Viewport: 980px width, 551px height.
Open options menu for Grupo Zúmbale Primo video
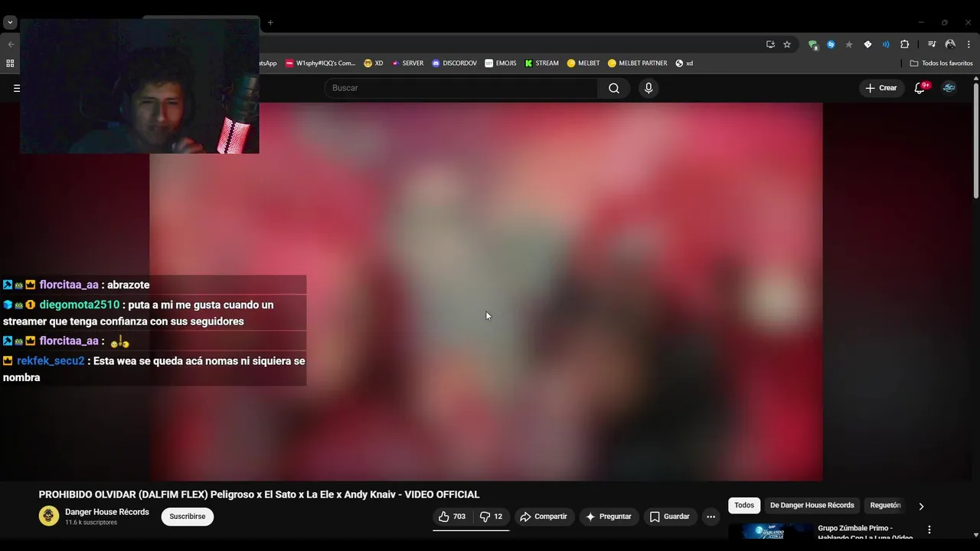click(929, 530)
